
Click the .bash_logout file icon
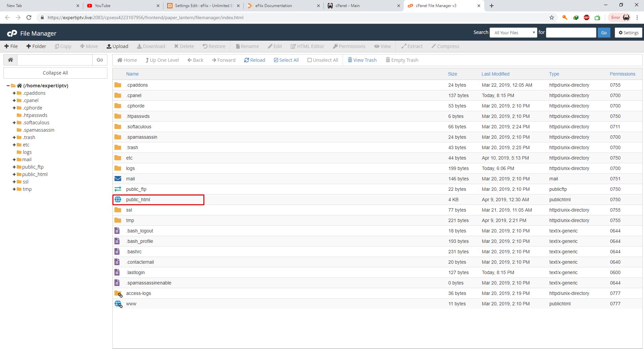[117, 231]
